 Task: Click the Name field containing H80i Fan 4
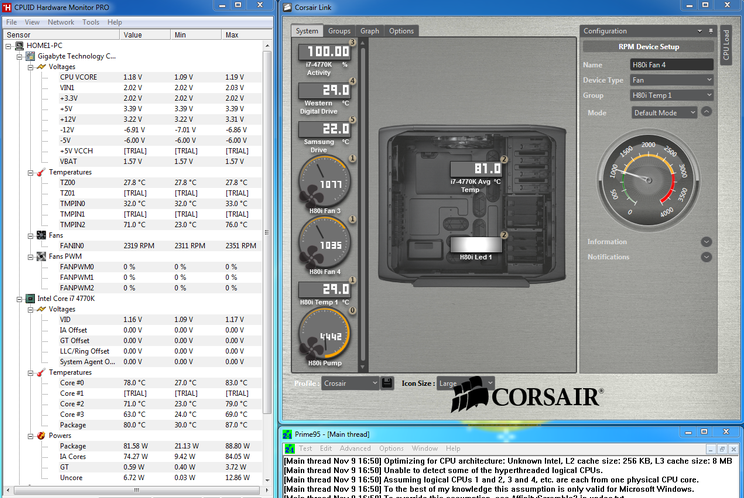point(673,64)
